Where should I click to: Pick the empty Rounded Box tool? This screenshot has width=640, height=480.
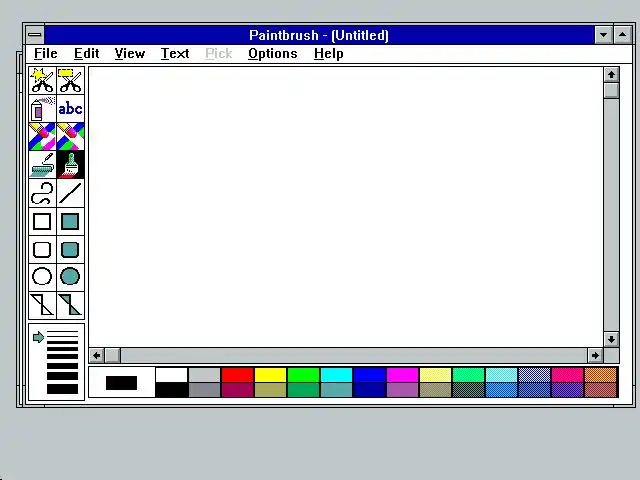click(x=42, y=249)
